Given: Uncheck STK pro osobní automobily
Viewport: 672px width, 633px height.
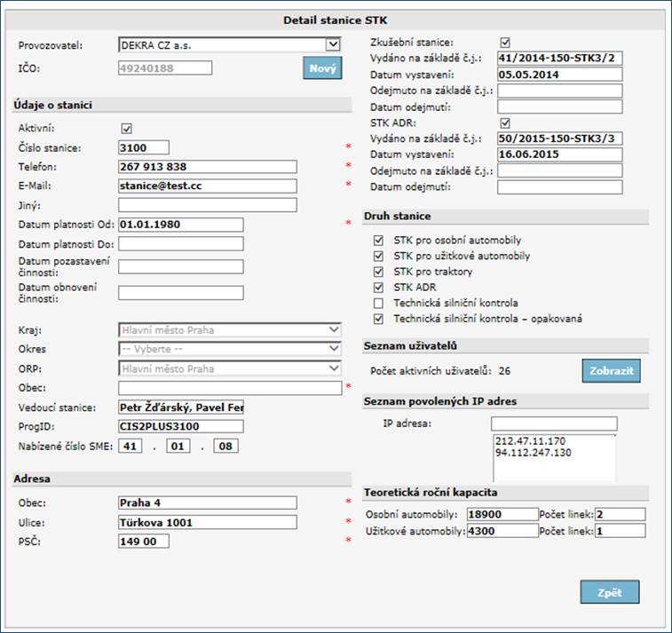Looking at the screenshot, I should tap(380, 241).
